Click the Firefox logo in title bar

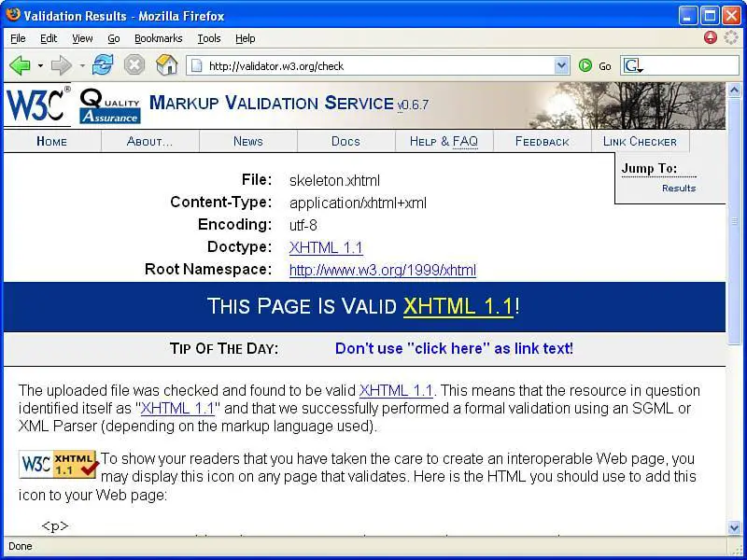pyautogui.click(x=13, y=15)
